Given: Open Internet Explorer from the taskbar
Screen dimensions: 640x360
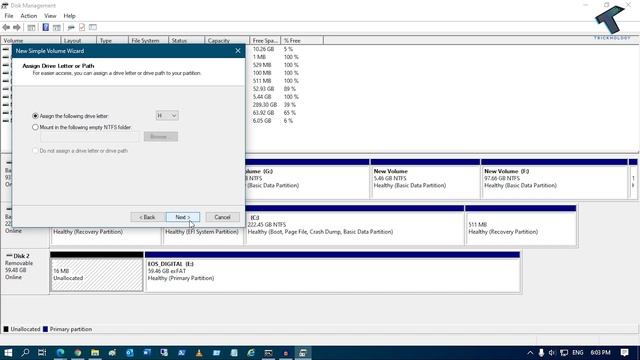Looking at the screenshot, I should click(251, 353).
